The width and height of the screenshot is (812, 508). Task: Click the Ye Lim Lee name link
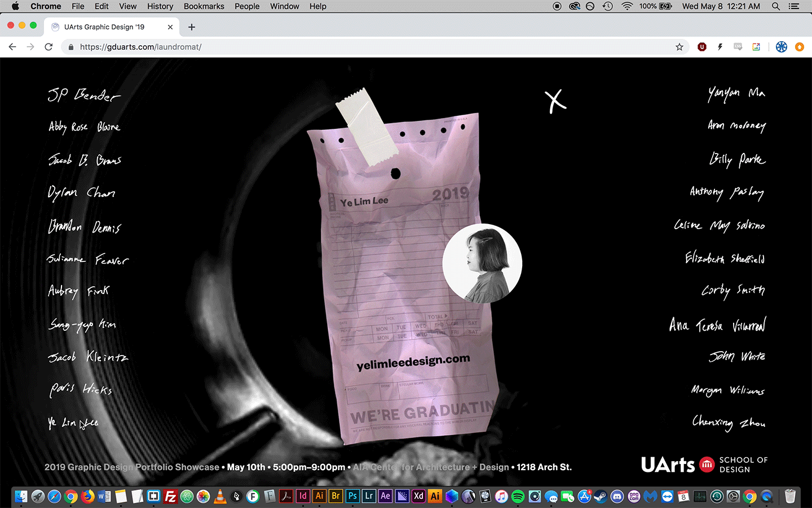[73, 423]
